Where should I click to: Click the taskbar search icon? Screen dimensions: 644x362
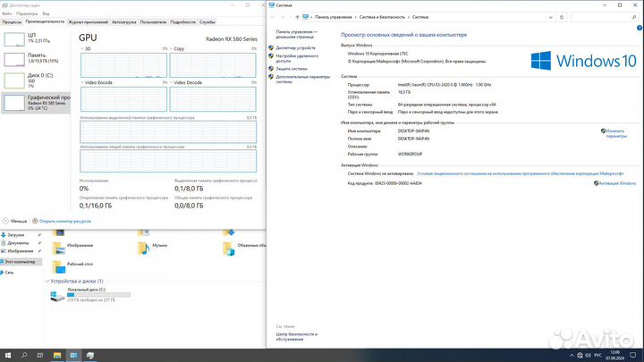(24, 356)
